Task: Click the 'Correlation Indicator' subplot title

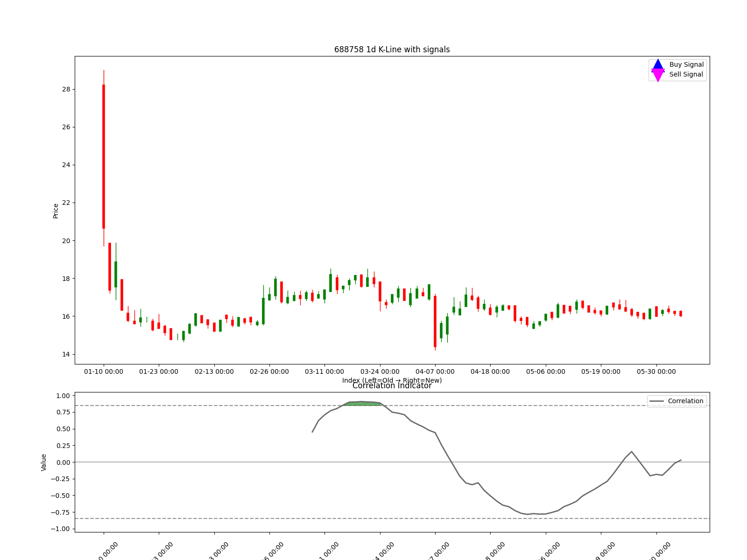Action: [x=392, y=385]
